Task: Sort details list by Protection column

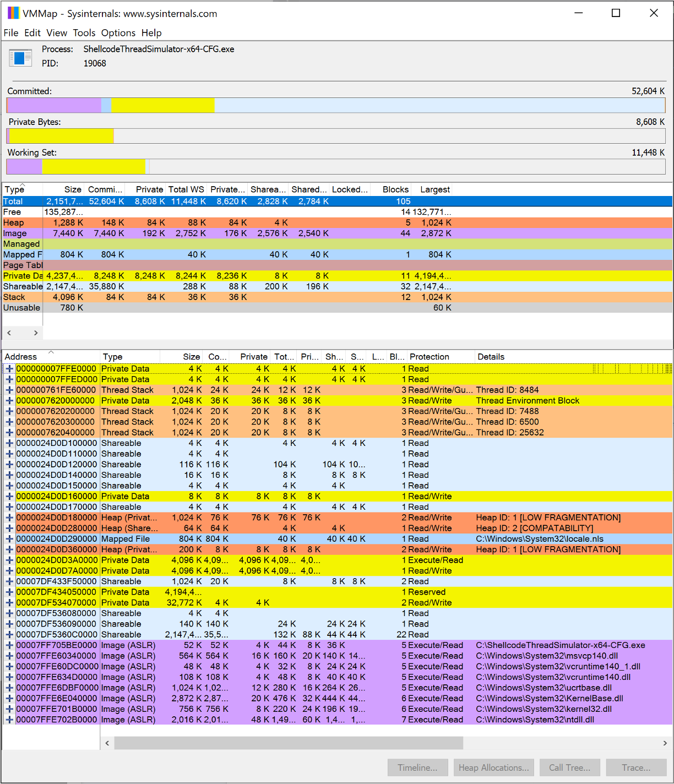Action: click(429, 357)
